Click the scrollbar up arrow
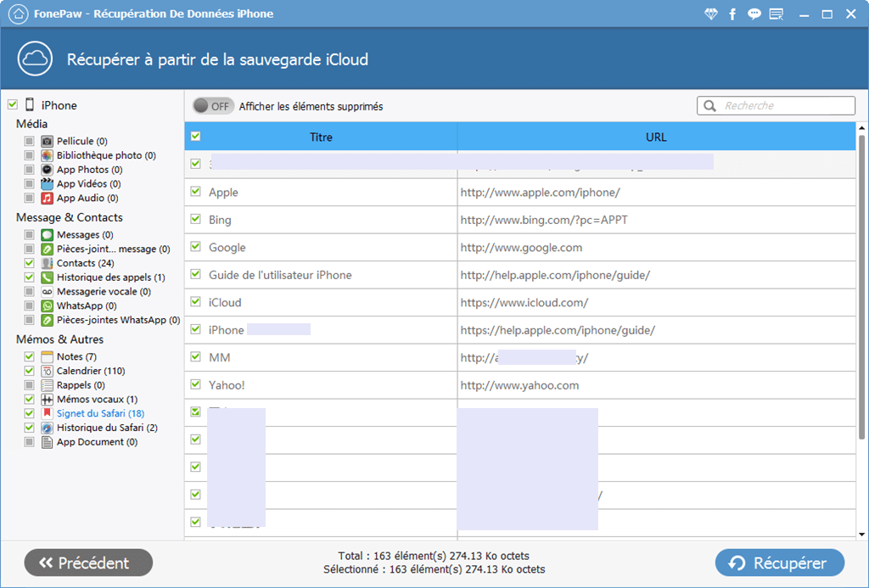The image size is (869, 588). point(862,128)
